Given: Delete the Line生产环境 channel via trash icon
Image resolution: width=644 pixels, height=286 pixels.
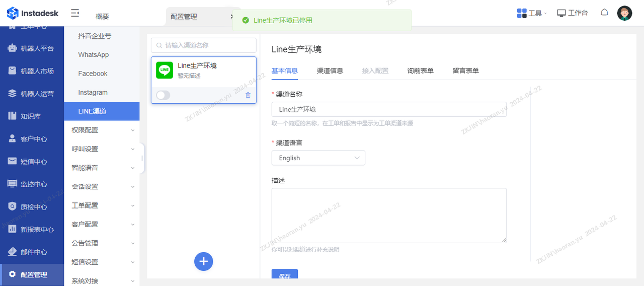Looking at the screenshot, I should [x=248, y=95].
